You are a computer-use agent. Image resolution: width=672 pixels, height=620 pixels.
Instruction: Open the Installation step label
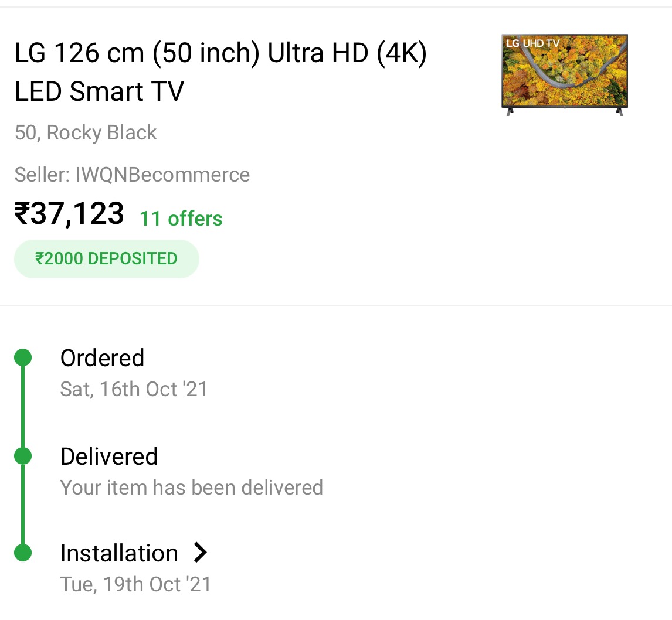tap(119, 553)
